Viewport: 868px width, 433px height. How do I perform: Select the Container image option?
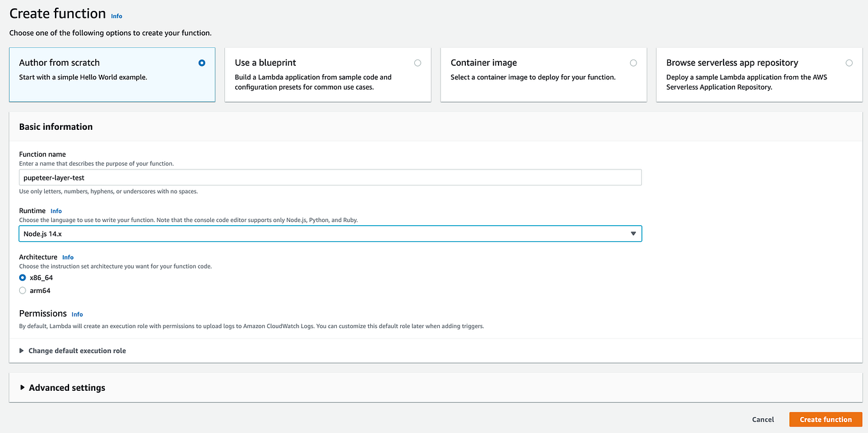[633, 63]
